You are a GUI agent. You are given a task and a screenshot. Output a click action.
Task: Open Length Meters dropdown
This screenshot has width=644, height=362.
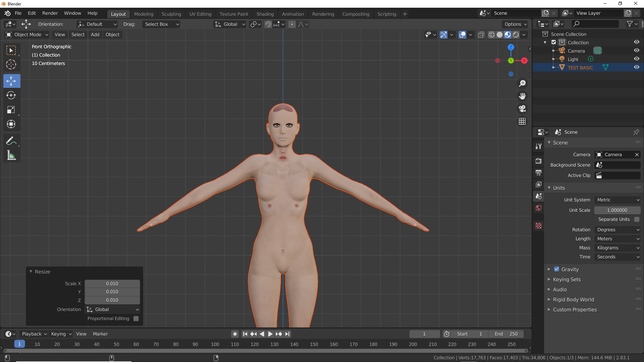coord(618,239)
